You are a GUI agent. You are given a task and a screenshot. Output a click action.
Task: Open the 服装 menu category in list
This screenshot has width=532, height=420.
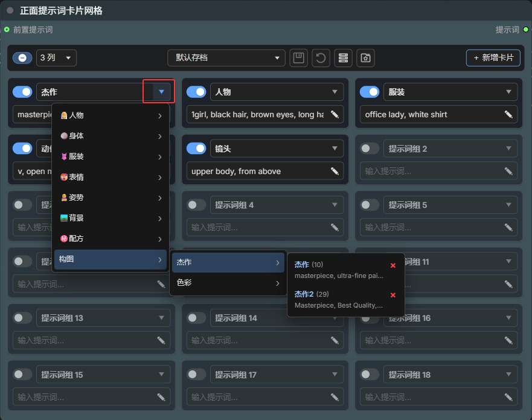[111, 157]
